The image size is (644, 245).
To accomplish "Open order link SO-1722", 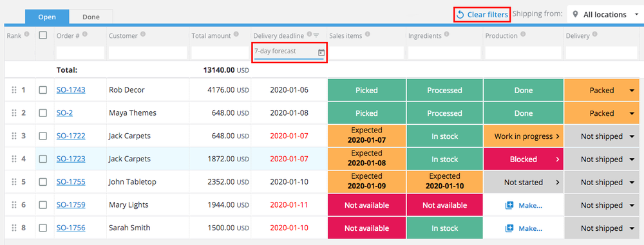I will (71, 136).
